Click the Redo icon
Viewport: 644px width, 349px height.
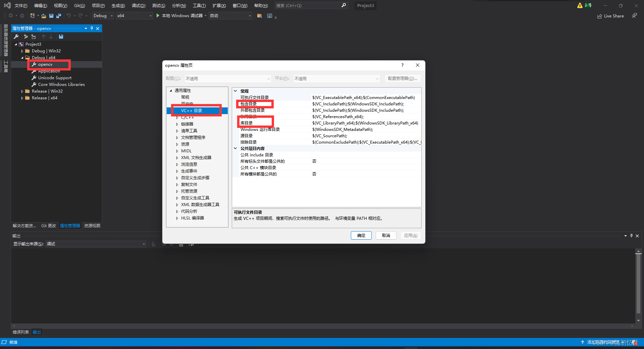80,16
